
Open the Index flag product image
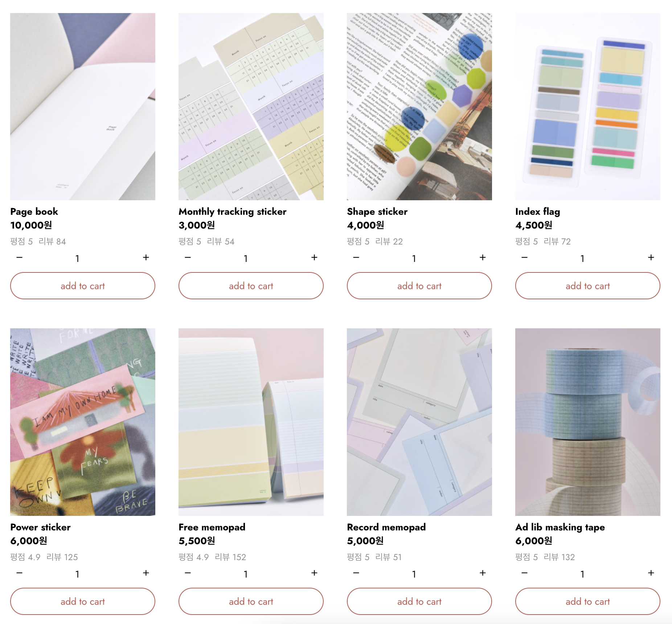(588, 107)
